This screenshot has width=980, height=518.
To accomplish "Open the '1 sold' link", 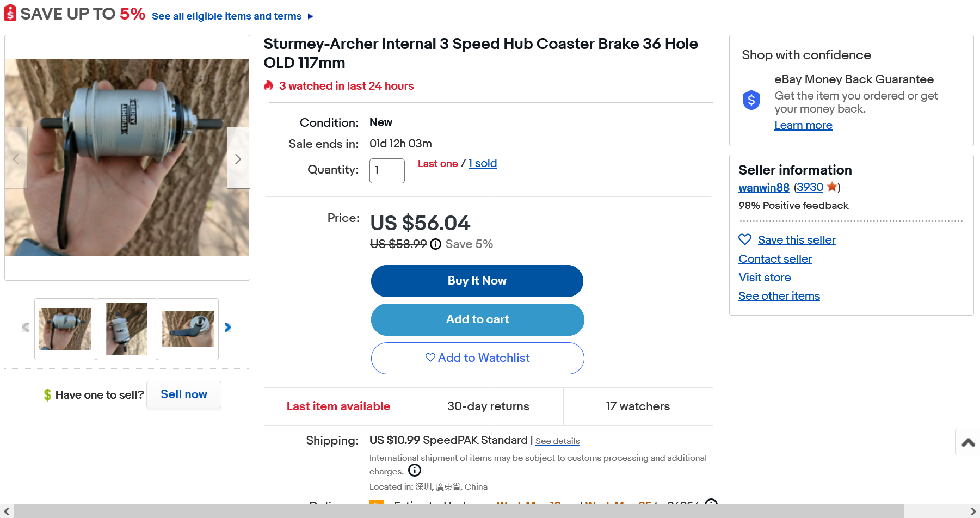I will click(483, 163).
